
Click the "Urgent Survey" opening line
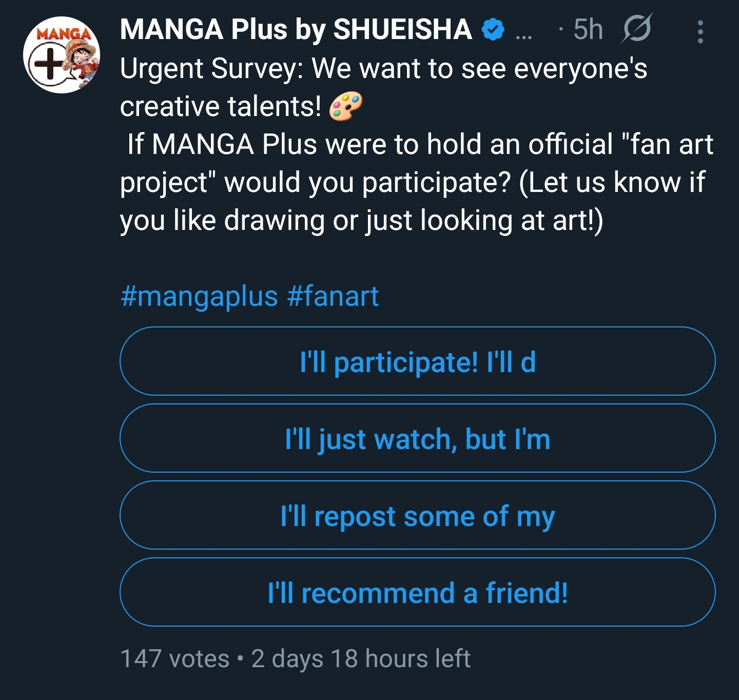coord(383,68)
